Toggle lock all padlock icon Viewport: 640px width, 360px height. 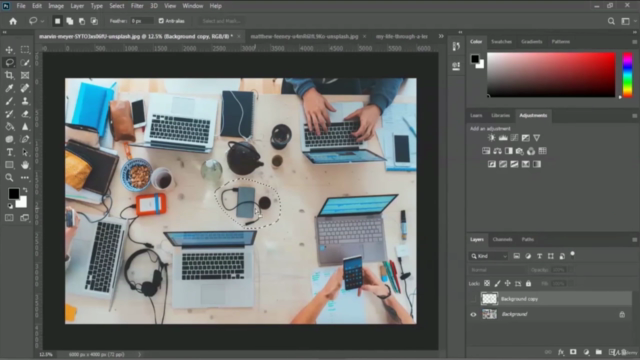[528, 283]
